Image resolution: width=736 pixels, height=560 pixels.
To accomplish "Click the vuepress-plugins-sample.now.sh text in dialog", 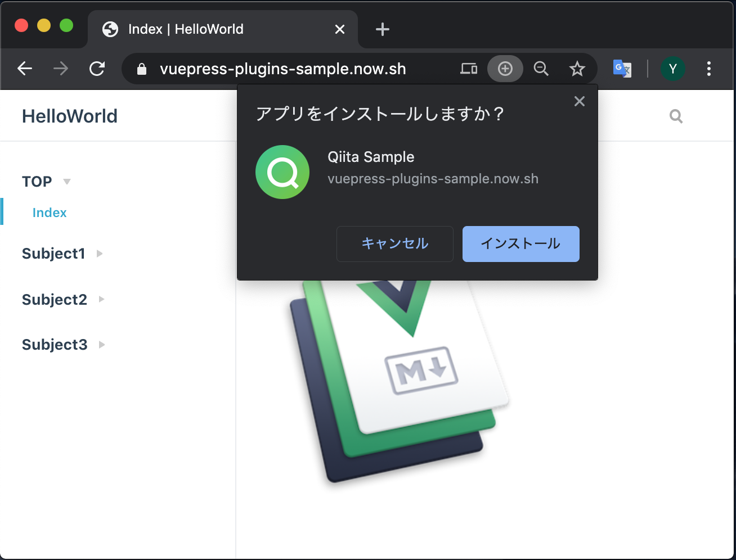I will click(x=433, y=179).
